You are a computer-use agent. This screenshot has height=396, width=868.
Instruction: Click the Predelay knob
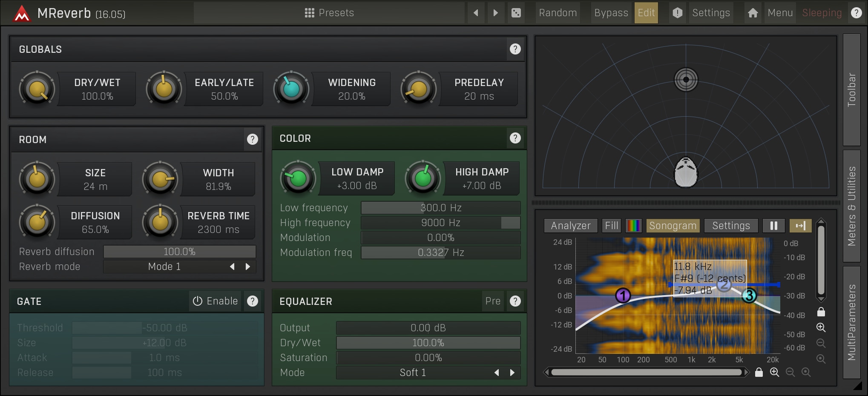pos(419,89)
